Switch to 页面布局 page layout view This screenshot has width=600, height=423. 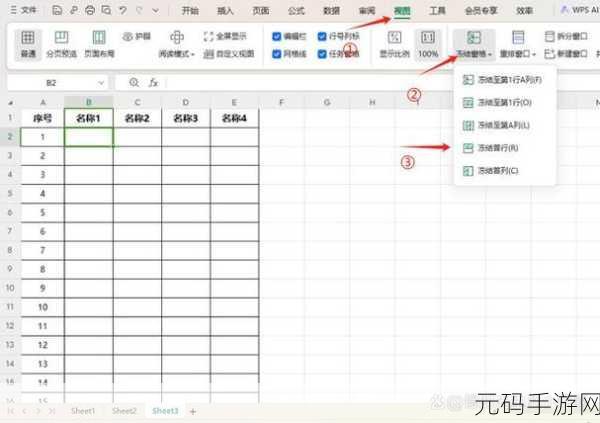pyautogui.click(x=99, y=44)
